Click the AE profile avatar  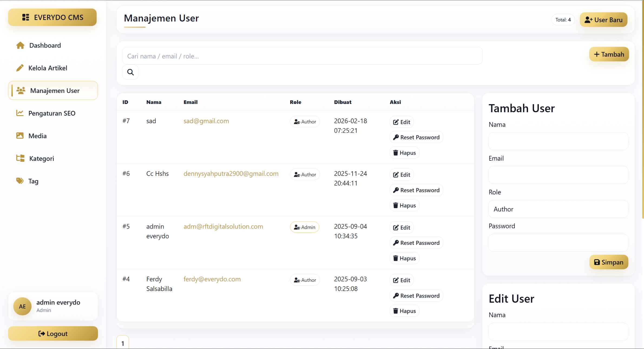point(22,306)
